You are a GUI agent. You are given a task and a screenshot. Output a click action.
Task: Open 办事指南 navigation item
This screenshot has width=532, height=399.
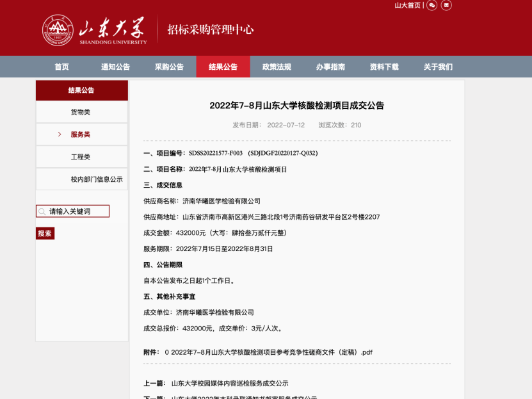[x=330, y=67]
